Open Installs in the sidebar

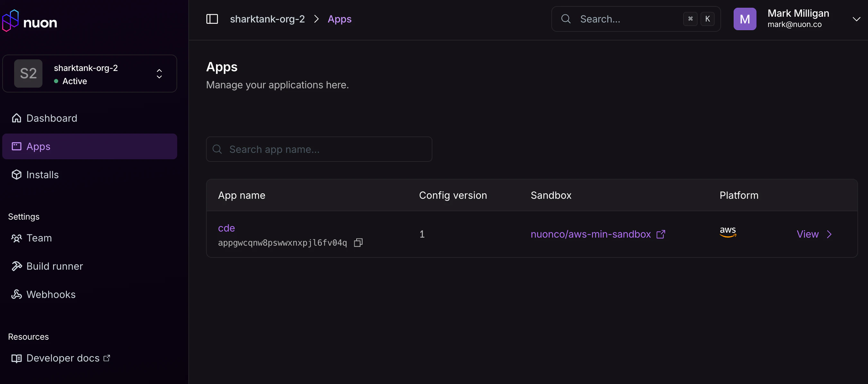(90, 175)
